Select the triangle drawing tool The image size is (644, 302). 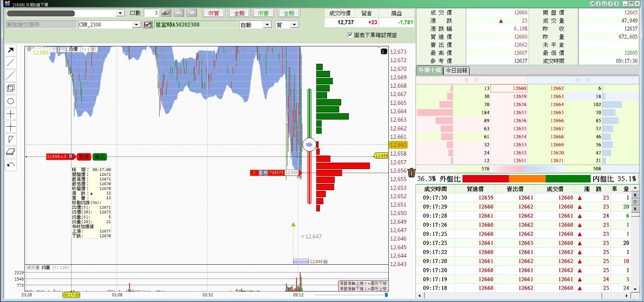point(11,139)
